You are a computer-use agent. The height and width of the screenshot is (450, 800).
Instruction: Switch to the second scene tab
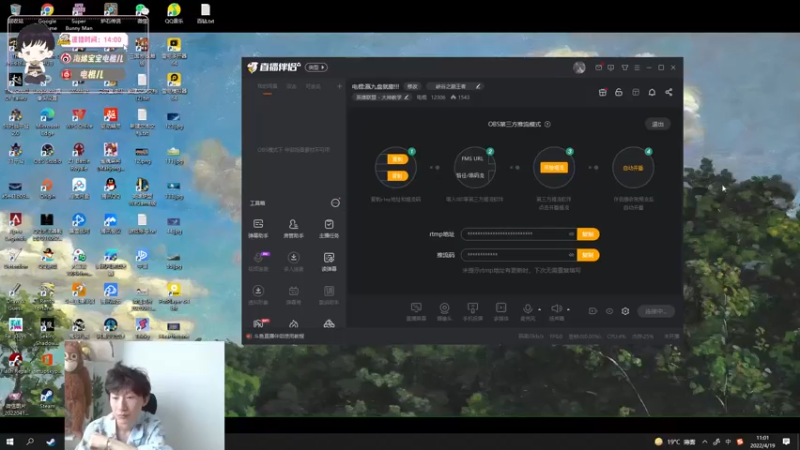click(291, 86)
